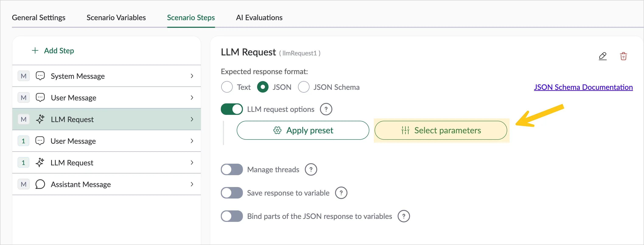This screenshot has height=245, width=644.
Task: Click the sliders icon in Select parameters button
Action: tap(405, 130)
